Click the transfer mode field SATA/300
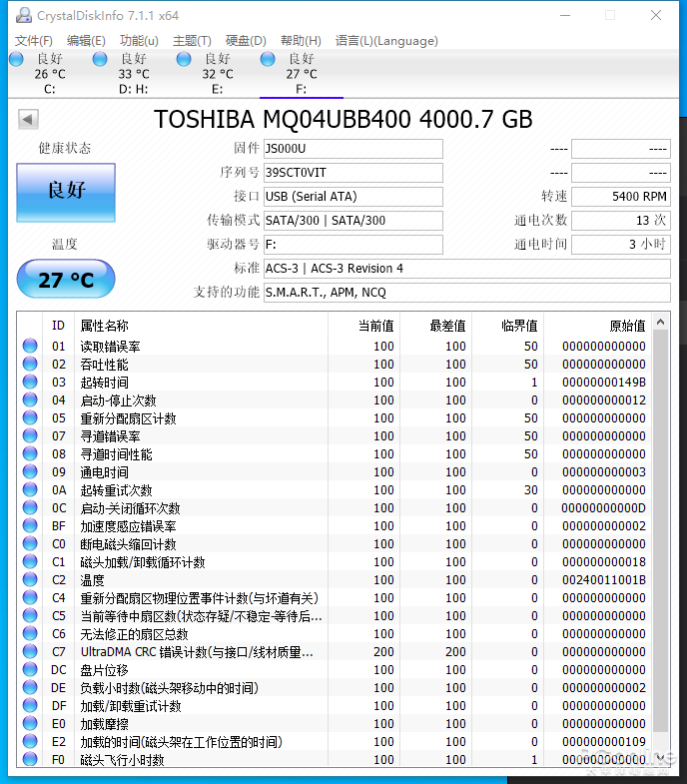The height and width of the screenshot is (784, 687). [353, 221]
